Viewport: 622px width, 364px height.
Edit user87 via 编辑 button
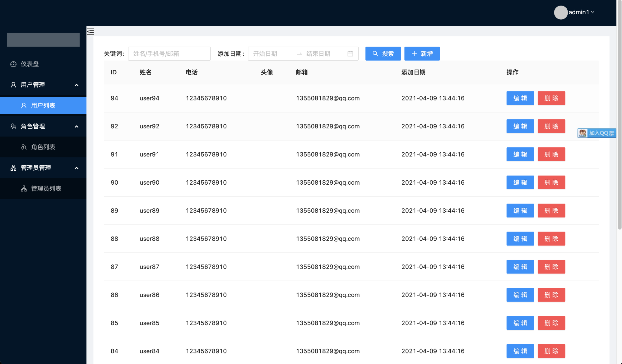pyautogui.click(x=520, y=267)
